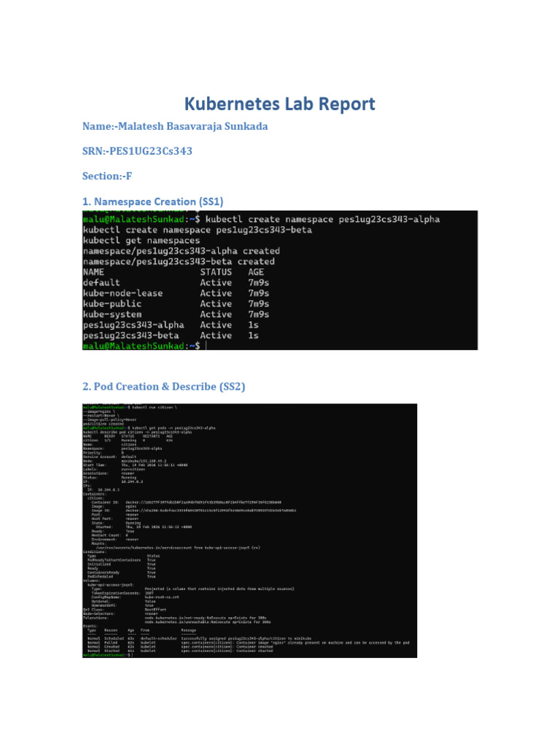Select the kube-public namespace row

(176, 303)
